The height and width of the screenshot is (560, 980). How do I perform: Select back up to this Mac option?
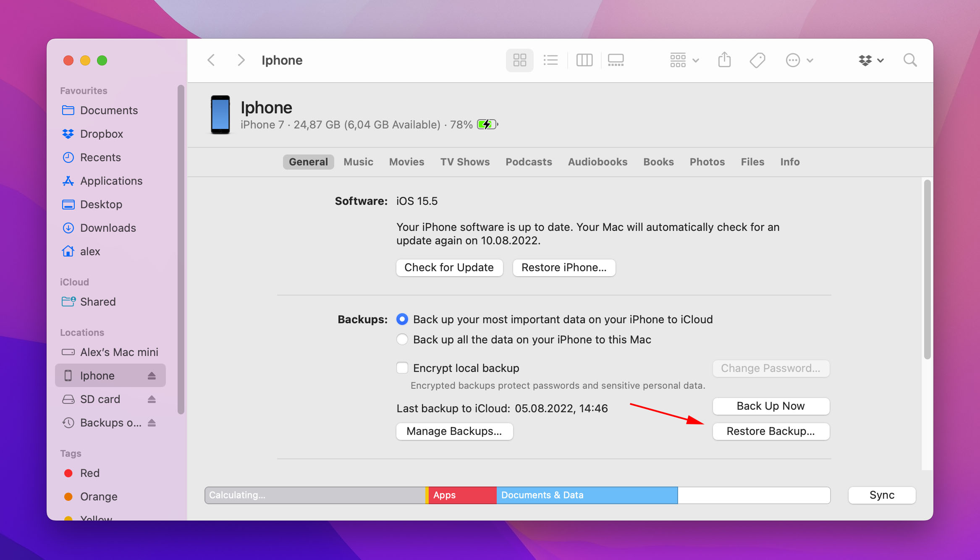pos(402,339)
